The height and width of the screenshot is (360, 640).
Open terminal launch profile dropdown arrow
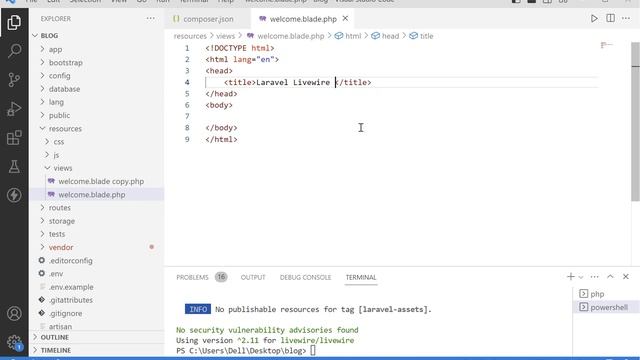click(x=581, y=277)
